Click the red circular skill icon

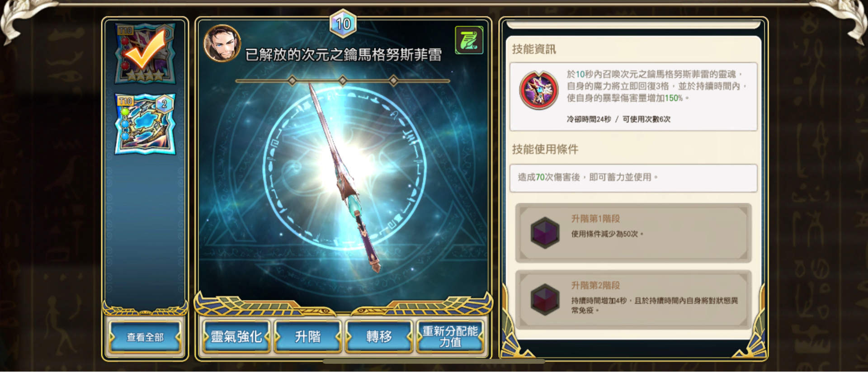pos(538,90)
